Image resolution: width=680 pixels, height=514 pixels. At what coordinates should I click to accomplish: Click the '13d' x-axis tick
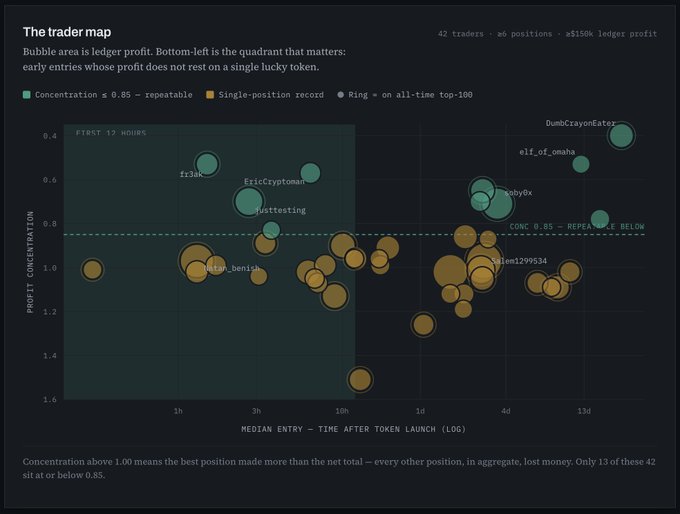(x=584, y=411)
